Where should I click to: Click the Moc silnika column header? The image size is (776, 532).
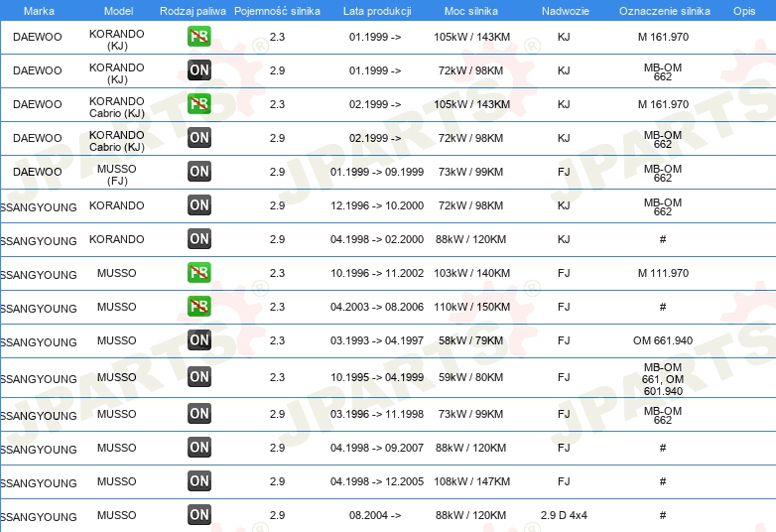pyautogui.click(x=471, y=11)
